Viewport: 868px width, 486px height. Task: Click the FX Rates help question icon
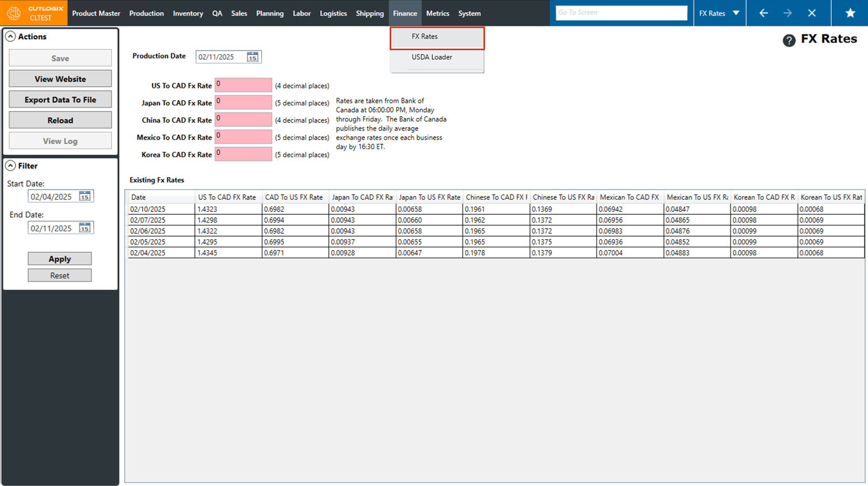pyautogui.click(x=789, y=40)
